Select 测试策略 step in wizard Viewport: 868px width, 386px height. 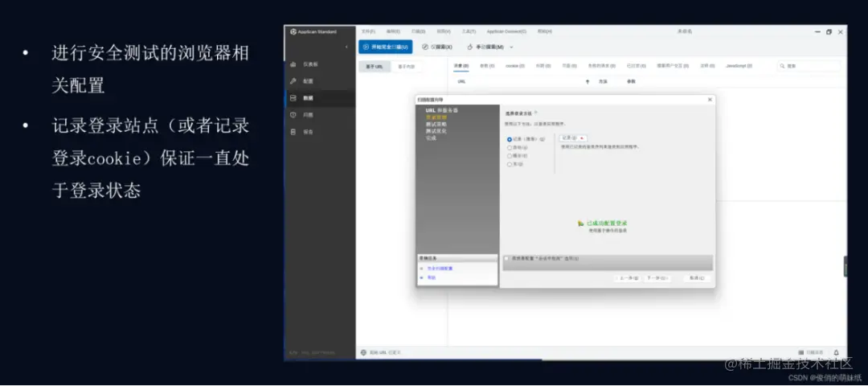(436, 124)
